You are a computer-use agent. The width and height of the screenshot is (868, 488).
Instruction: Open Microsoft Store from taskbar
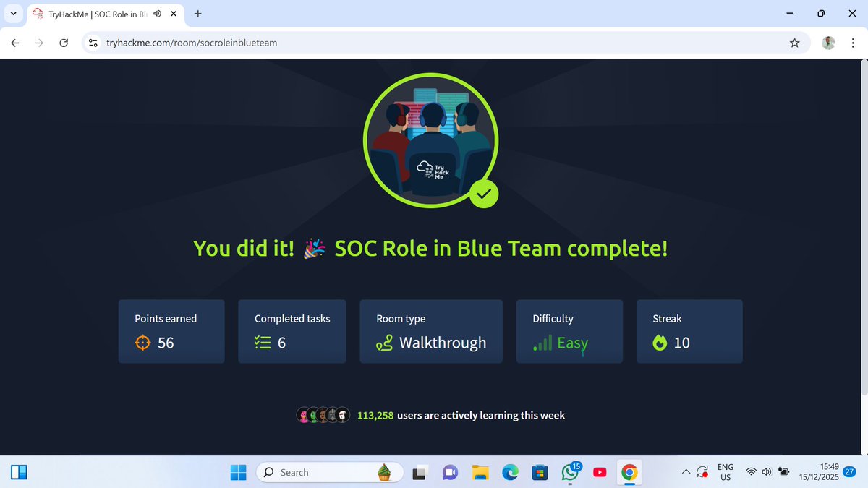point(538,472)
